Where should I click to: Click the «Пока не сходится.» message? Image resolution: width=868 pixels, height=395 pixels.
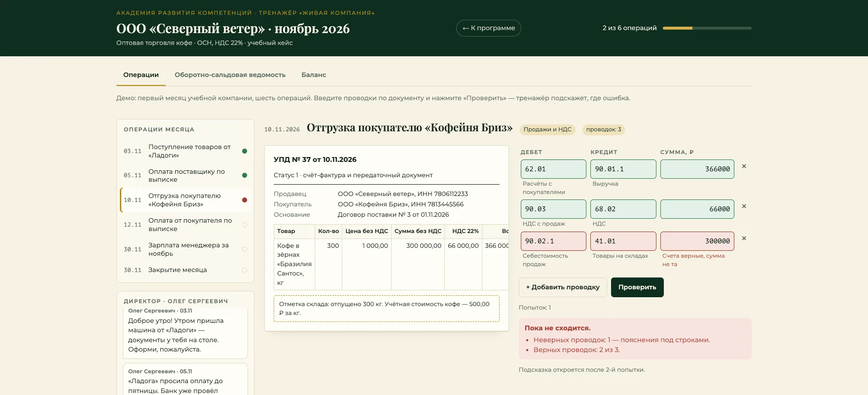[x=557, y=328]
